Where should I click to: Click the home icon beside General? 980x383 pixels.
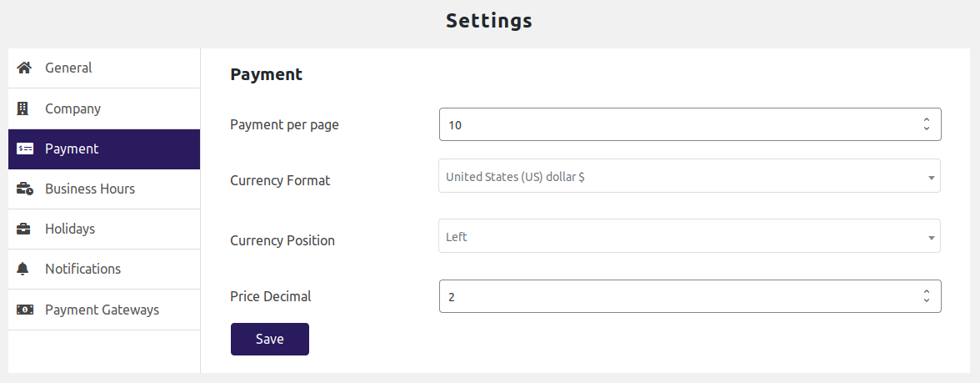(x=24, y=68)
